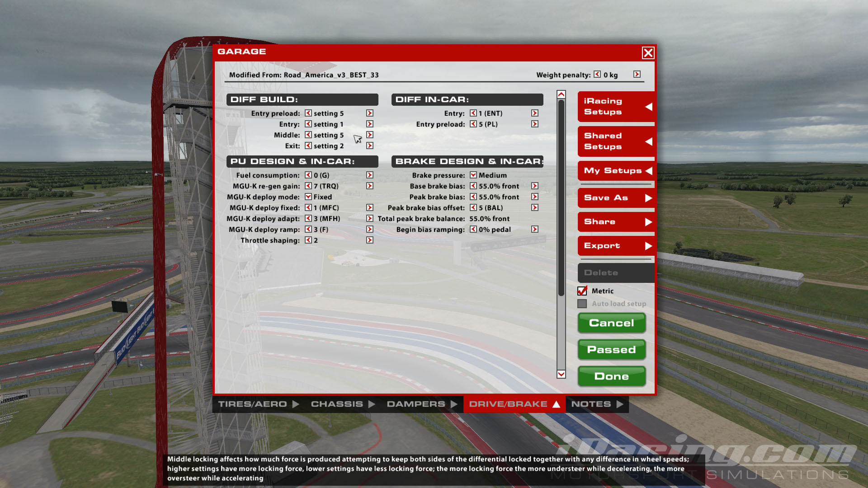868x488 pixels.
Task: Open MGU-K deploy mode dropdown
Action: coord(308,197)
